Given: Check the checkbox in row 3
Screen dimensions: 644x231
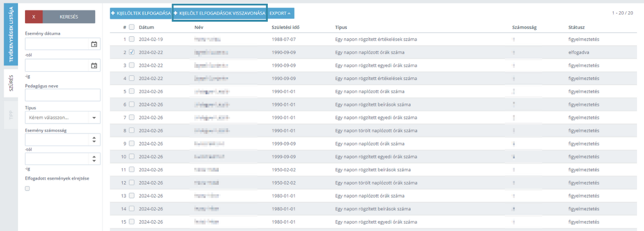Looking at the screenshot, I should (x=132, y=65).
